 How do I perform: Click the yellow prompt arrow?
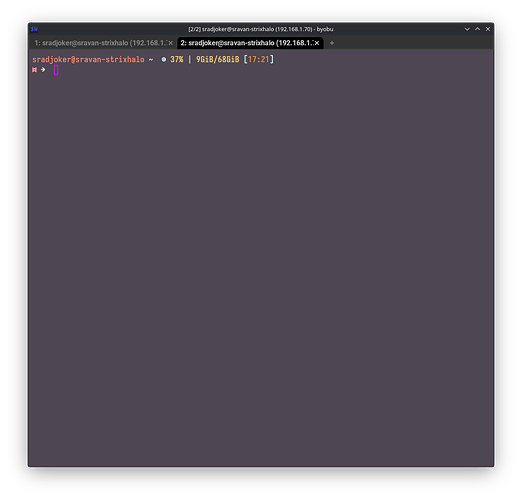click(43, 70)
